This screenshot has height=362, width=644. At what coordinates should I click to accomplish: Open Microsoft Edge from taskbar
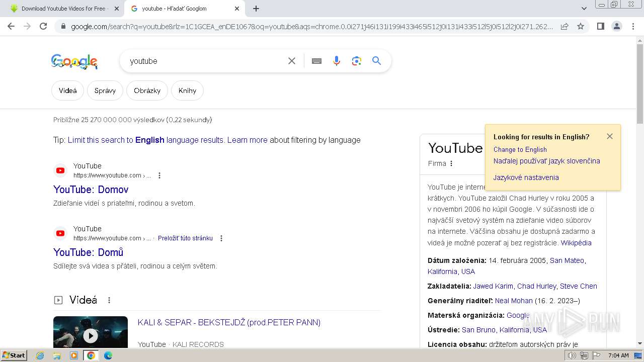[108, 355]
